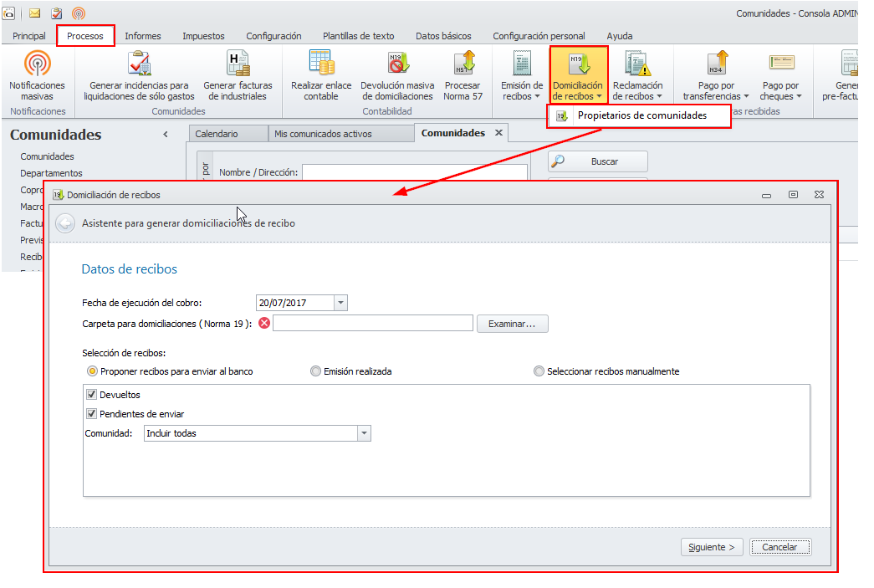Expand Emisión de recibos dropdown arrow
The image size is (874, 588).
[537, 96]
